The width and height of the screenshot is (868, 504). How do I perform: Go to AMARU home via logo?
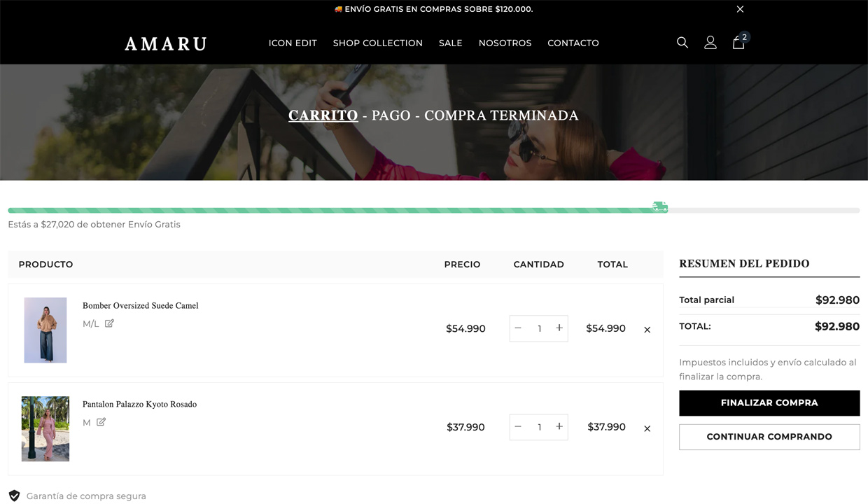coord(166,43)
